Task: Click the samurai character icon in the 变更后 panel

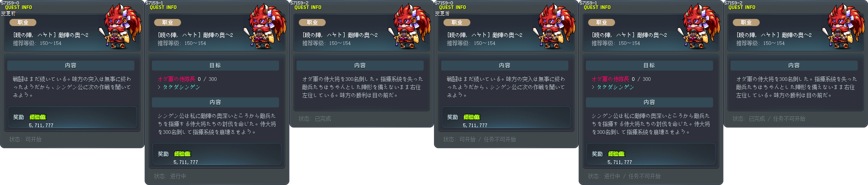Action: click(x=555, y=26)
